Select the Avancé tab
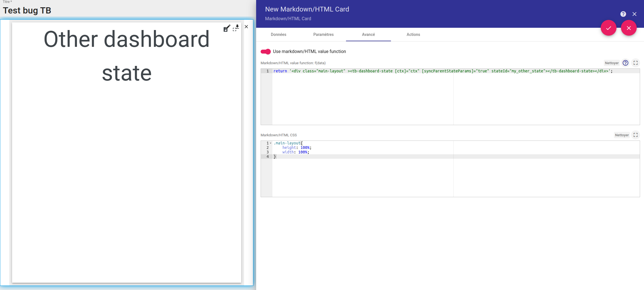 point(368,34)
